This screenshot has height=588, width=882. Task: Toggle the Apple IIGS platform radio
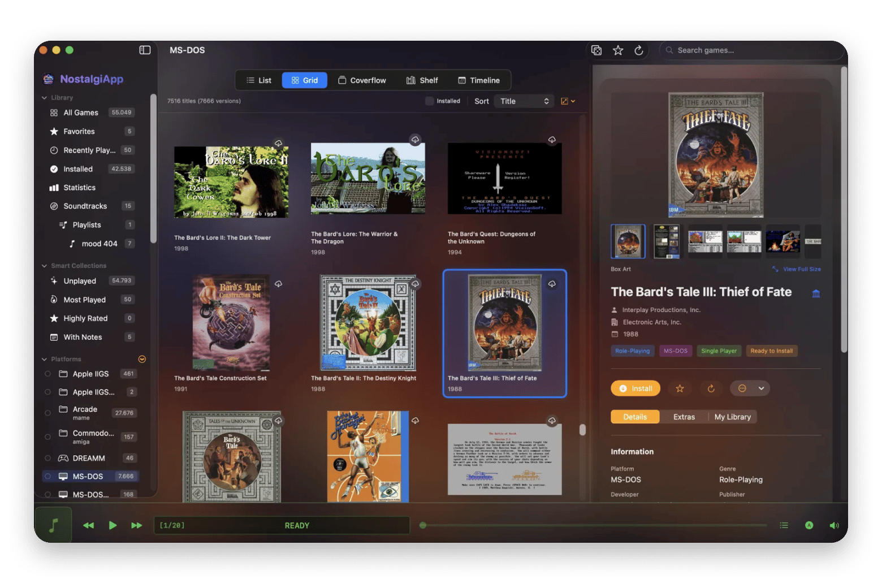tap(47, 374)
